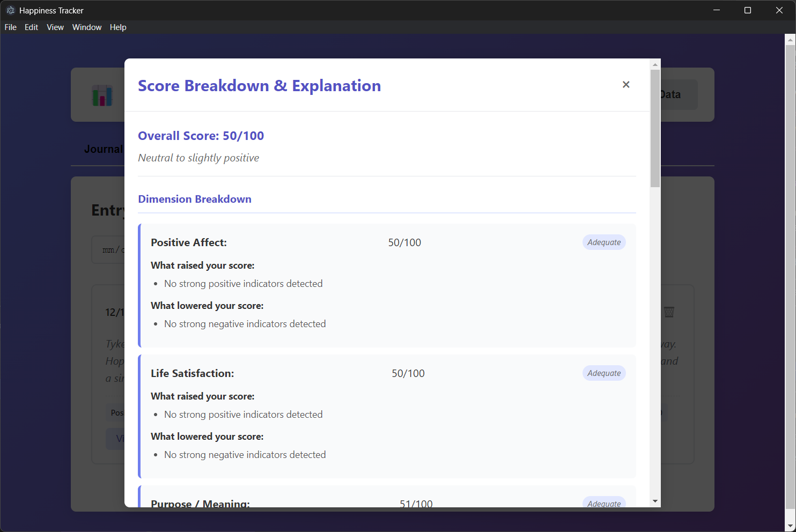
Task: Click "No strong positive indicators detected" under Positive Affect
Action: pos(244,284)
